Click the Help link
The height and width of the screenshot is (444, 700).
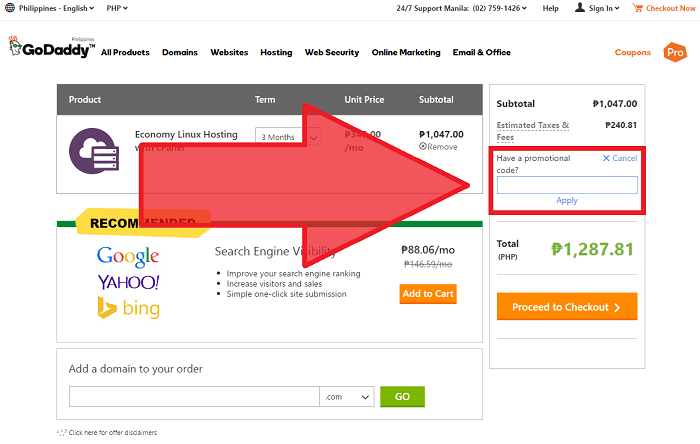coord(550,8)
